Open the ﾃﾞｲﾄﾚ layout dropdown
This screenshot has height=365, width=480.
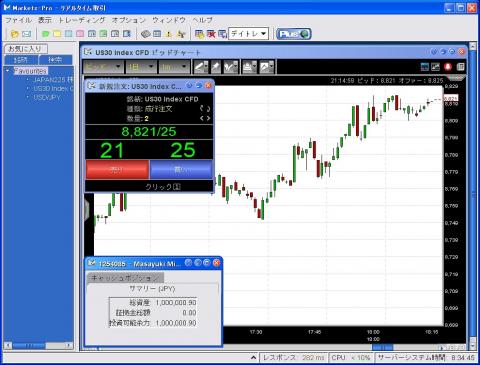tap(248, 34)
